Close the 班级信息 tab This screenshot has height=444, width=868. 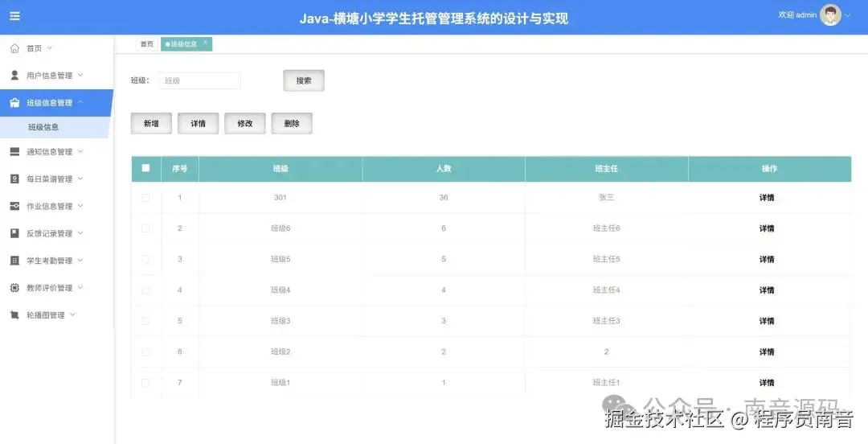[206, 42]
